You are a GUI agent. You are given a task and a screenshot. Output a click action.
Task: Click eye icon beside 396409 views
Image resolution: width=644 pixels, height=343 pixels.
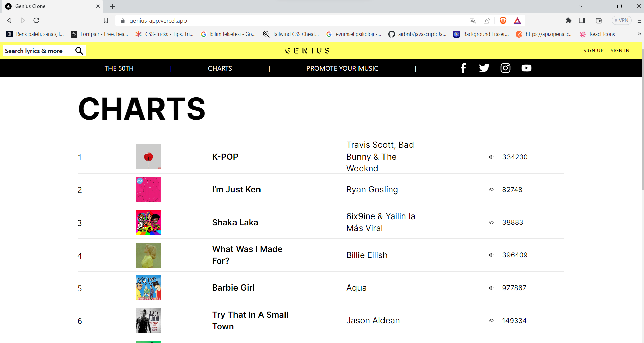[491, 255]
